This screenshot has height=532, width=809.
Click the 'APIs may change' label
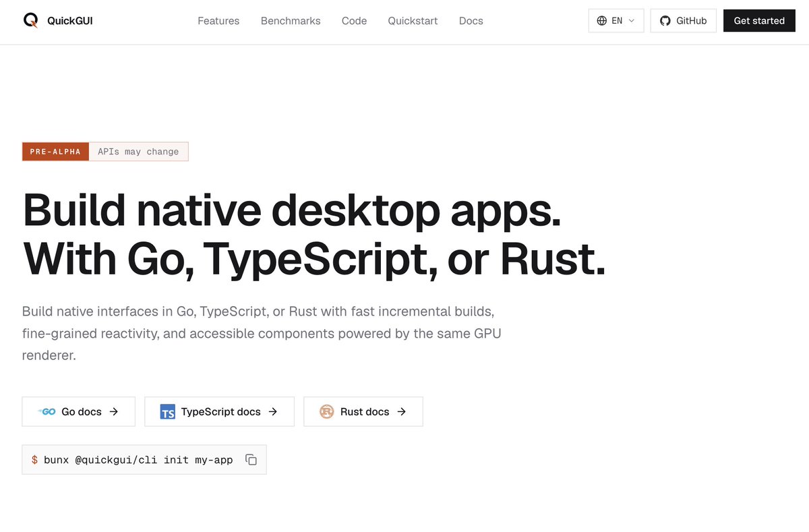[x=138, y=152]
